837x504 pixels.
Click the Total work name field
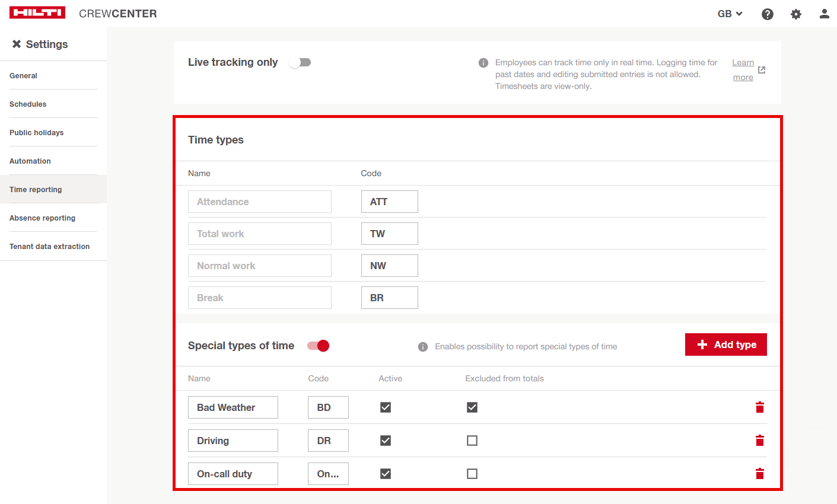pos(260,234)
